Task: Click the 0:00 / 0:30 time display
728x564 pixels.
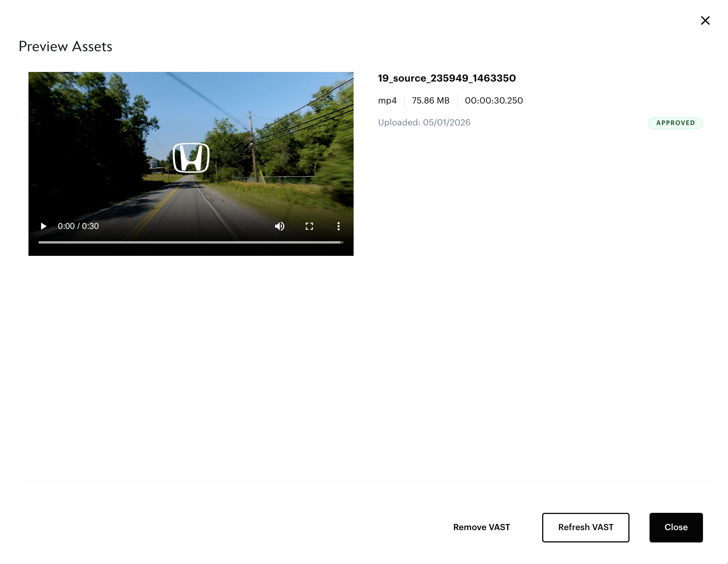Action: pos(78,226)
